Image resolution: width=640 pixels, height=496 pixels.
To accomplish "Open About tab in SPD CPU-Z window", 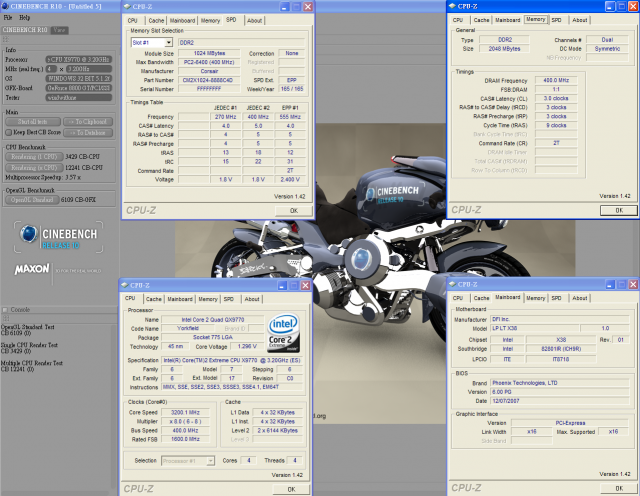I will [x=255, y=20].
